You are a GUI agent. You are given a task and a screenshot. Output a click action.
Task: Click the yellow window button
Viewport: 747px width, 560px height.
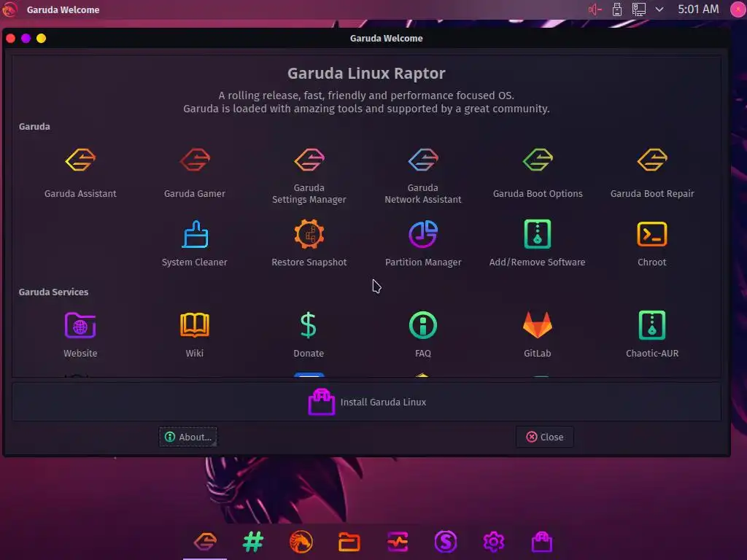(41, 38)
